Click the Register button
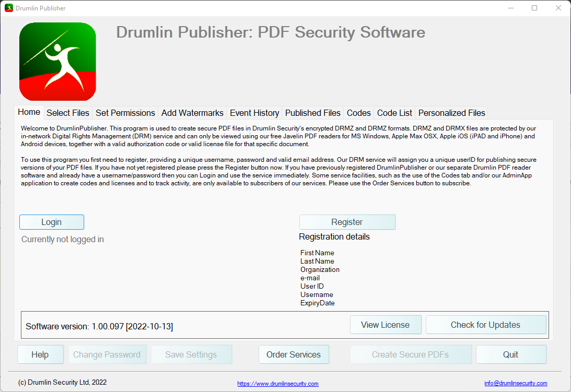The height and width of the screenshot is (392, 571). coord(347,222)
